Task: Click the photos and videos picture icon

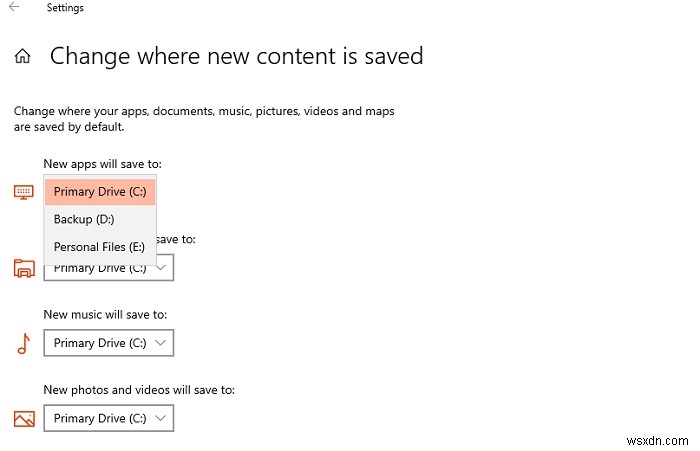Action: pos(24,418)
